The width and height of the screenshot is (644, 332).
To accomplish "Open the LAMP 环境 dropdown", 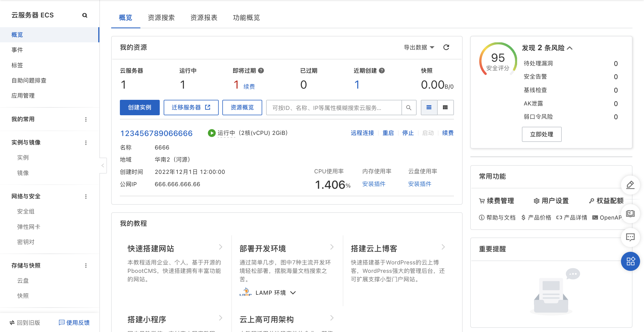I will (293, 292).
